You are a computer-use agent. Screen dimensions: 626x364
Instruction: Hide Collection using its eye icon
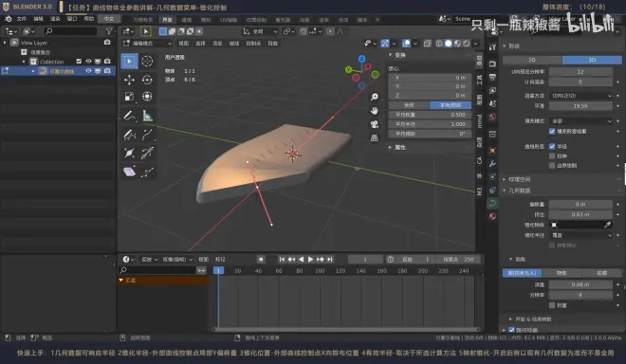pos(88,61)
